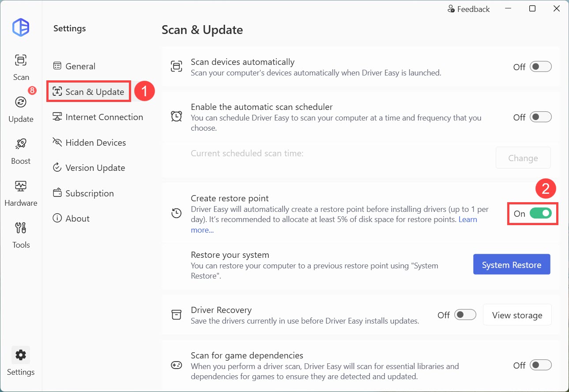Open Version Update settings
The image size is (569, 392).
coord(89,168)
